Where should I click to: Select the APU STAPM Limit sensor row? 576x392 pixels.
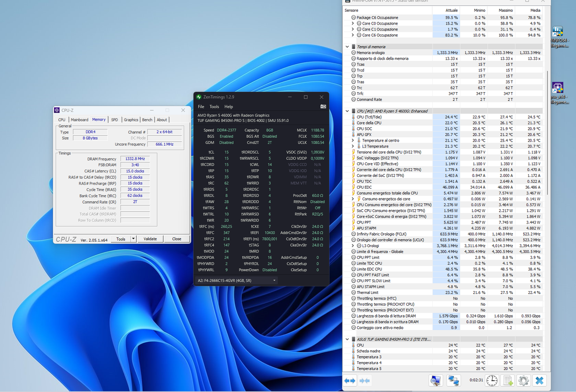(x=443, y=287)
